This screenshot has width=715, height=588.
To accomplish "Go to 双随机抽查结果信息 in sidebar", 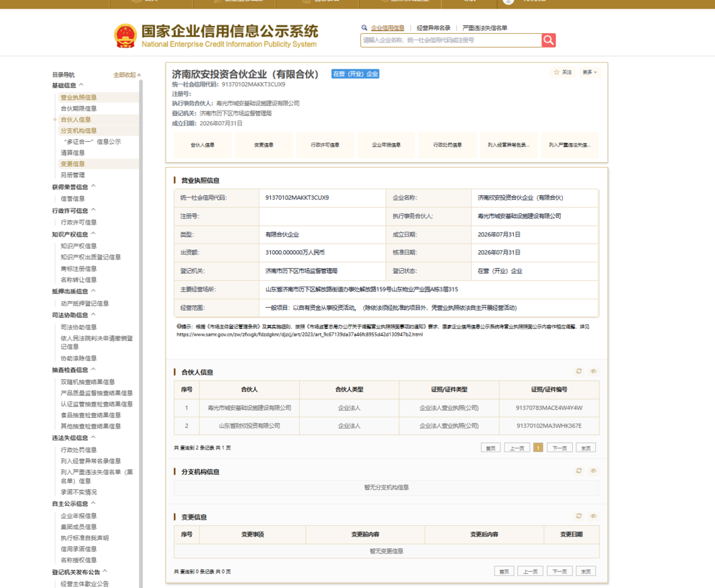I will (87, 382).
